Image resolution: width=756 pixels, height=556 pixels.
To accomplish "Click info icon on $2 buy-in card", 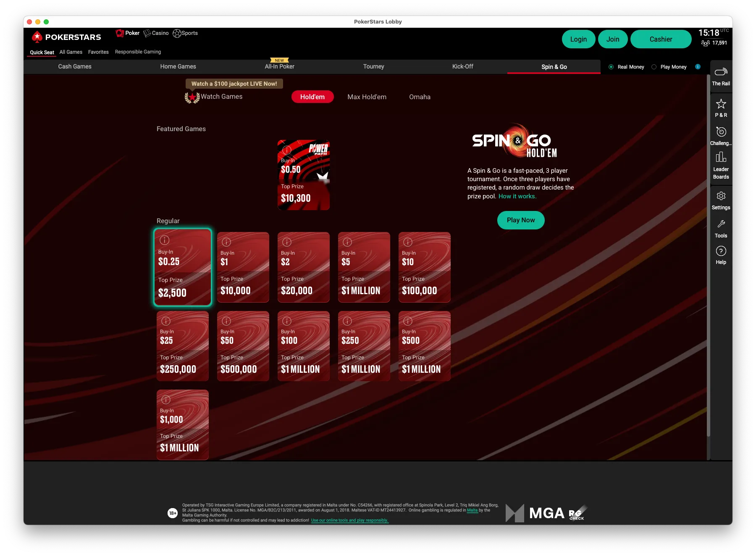I will tap(287, 242).
